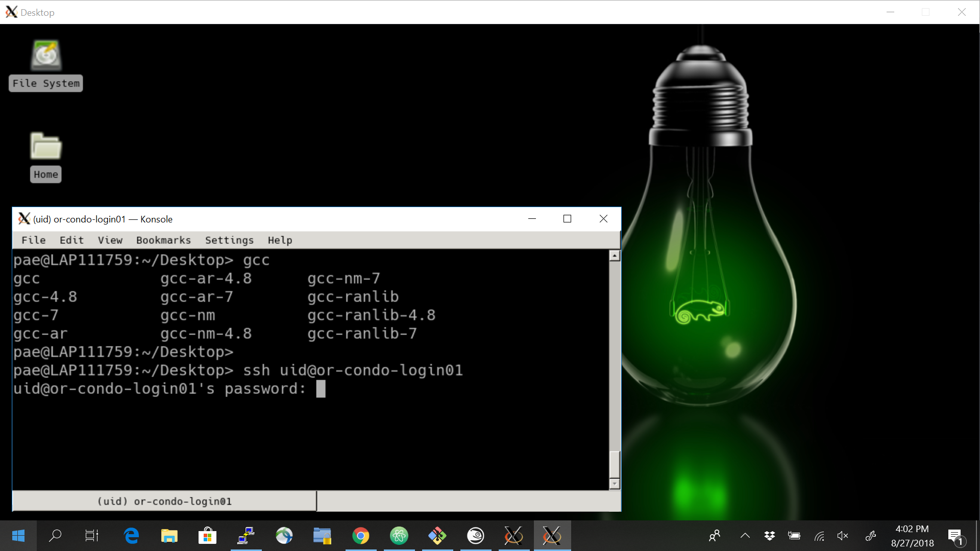Click the password prompt cursor in terminal
The image size is (980, 551).
pyautogui.click(x=321, y=389)
